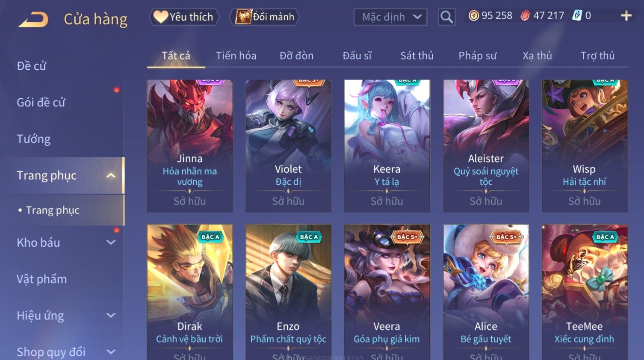Tap the blue voucher currency icon
644x360 pixels.
click(x=577, y=16)
